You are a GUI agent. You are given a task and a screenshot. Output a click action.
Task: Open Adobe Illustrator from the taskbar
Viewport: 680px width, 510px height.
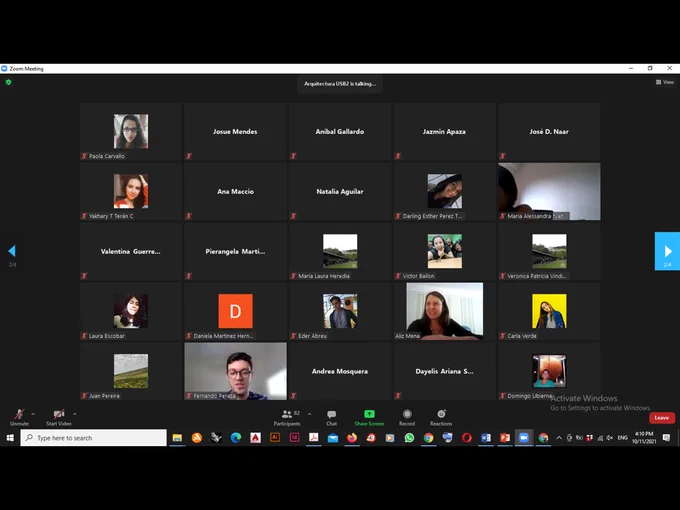coord(275,438)
